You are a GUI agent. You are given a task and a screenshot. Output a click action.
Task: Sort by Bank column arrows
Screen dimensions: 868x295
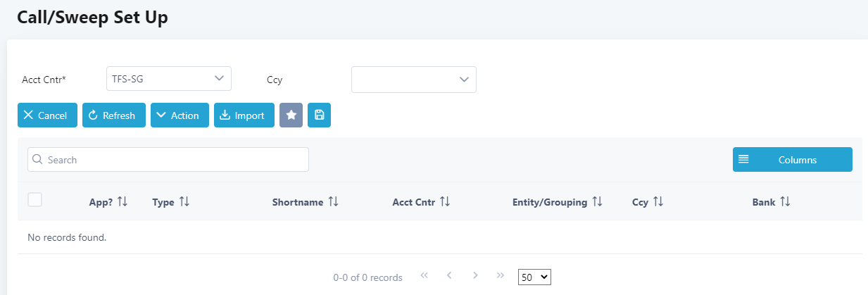pos(785,202)
